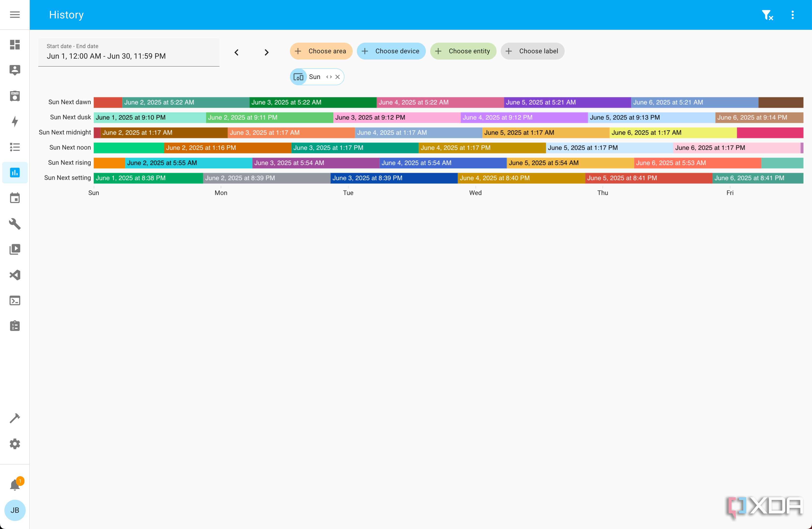Open the Overview dashboard icon

tap(15, 45)
